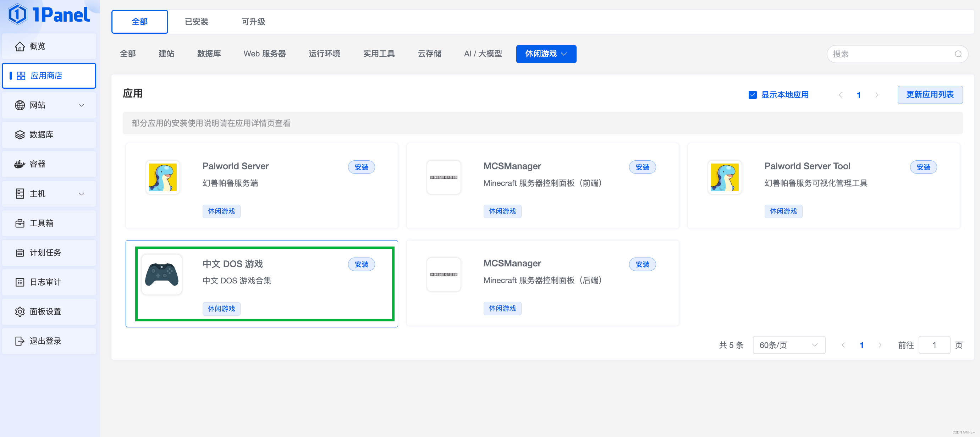Click the 面板设置 gear icon
This screenshot has height=437, width=980.
20,311
